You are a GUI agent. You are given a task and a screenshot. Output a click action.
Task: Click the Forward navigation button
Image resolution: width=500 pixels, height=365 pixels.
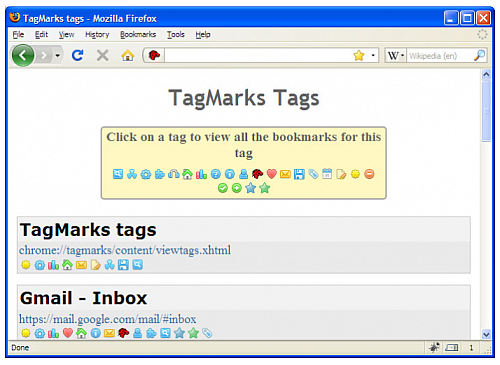point(44,55)
